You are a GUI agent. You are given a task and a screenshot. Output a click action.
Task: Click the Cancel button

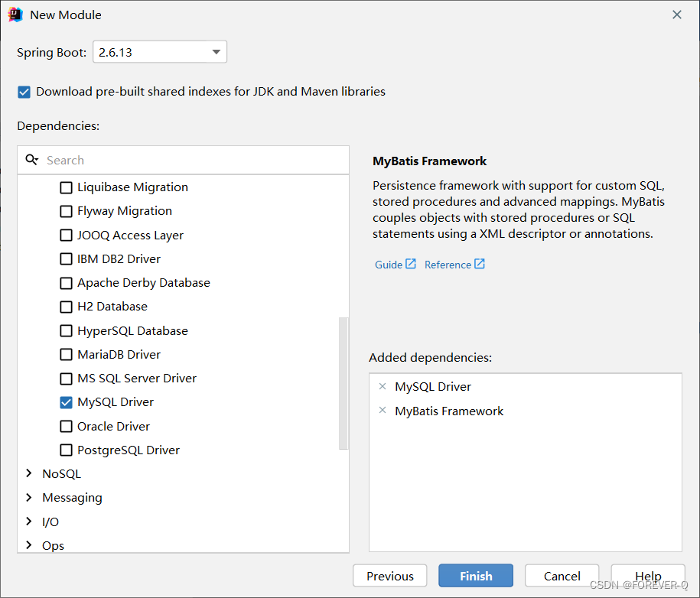(562, 576)
